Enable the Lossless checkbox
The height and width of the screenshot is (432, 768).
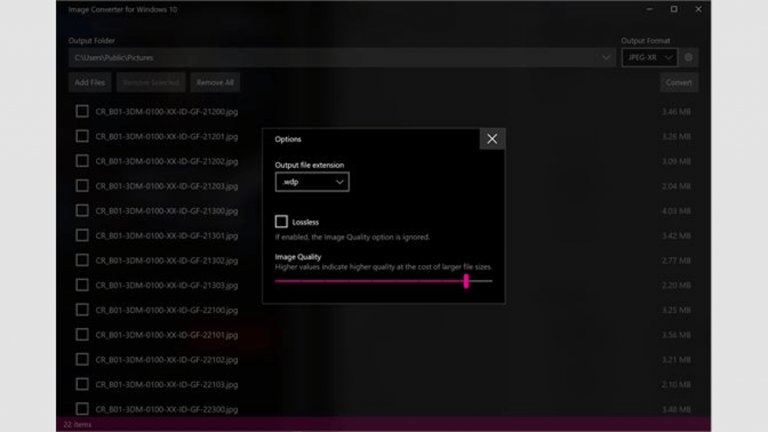(281, 221)
